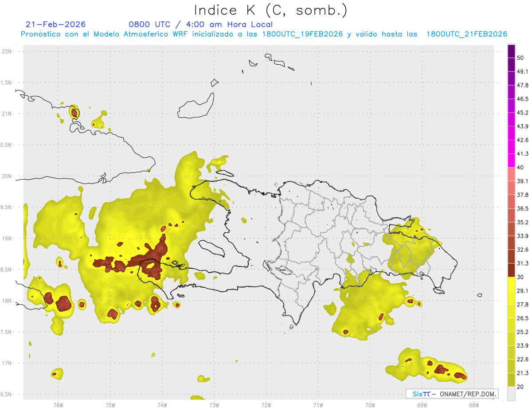Click the colorbar label "36.5"

tap(523, 208)
